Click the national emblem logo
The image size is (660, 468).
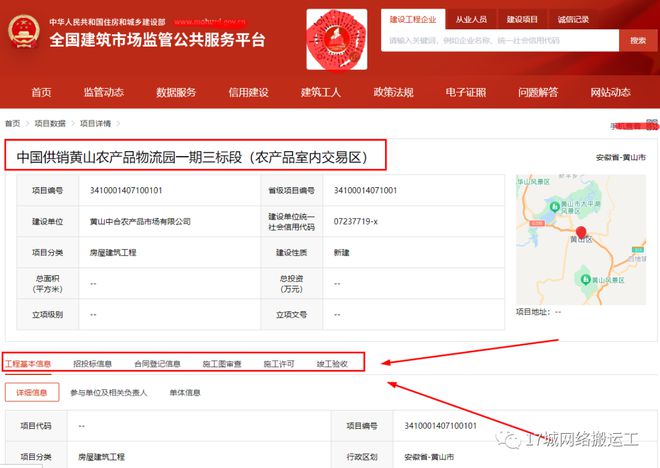click(24, 31)
